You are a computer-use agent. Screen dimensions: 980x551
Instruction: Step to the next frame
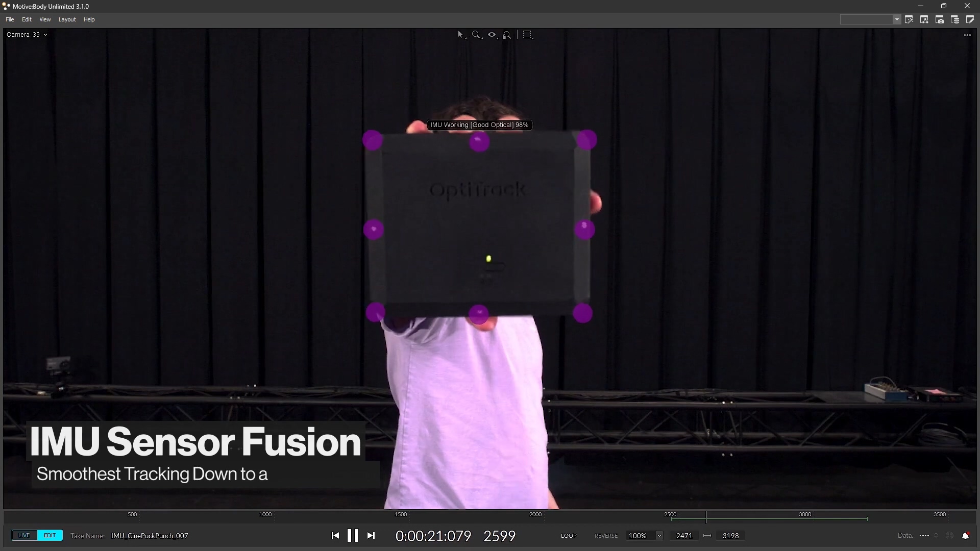click(x=371, y=535)
